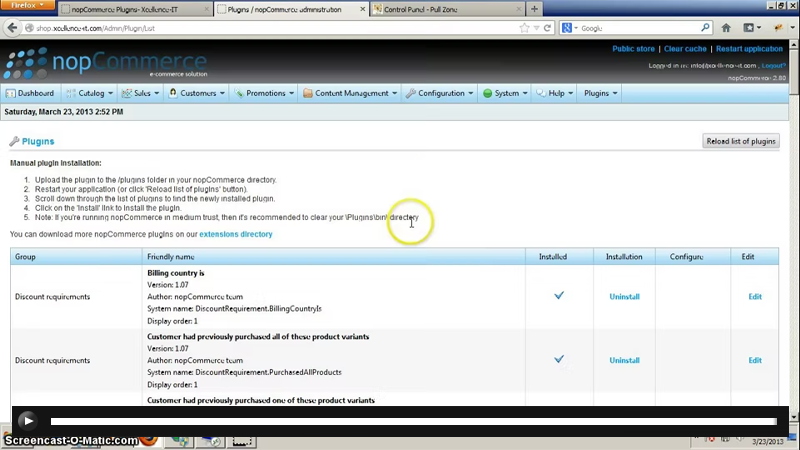Close the Plugins administration tab
Screen dimensions: 800x450
pyautogui.click(x=362, y=9)
